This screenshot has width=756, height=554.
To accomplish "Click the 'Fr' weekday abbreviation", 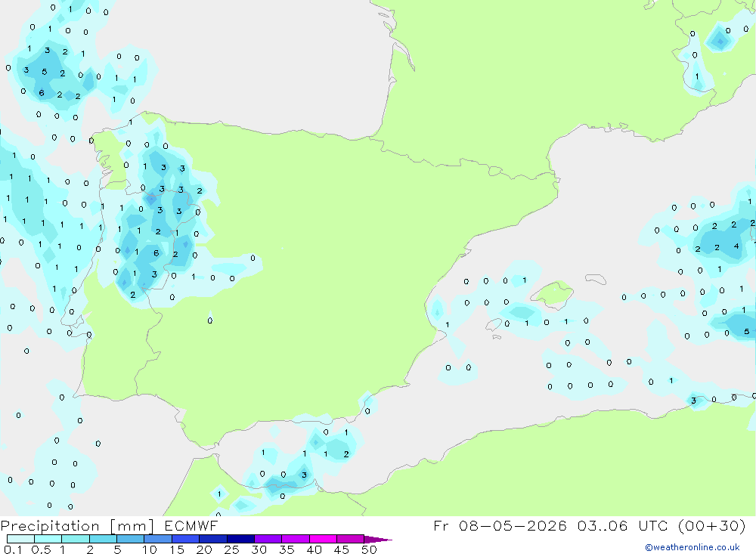I will tap(442, 525).
